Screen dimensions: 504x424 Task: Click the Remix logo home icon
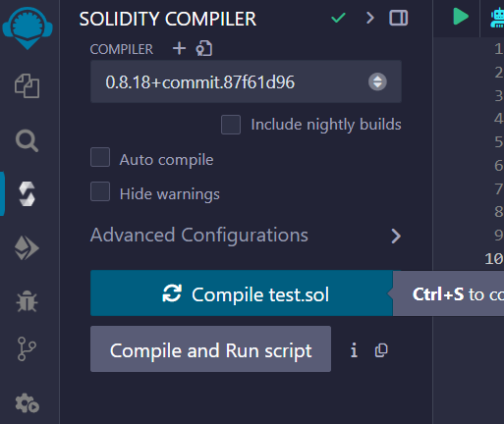28,28
